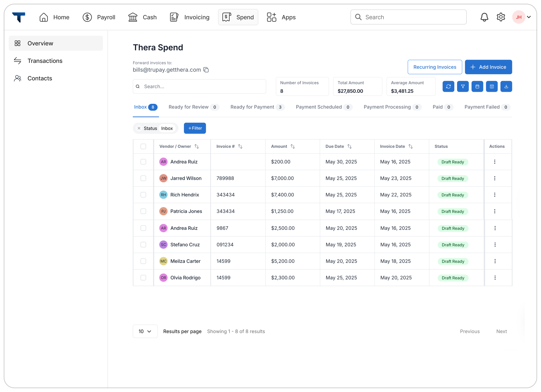Click the Add Invoice button
This screenshot has width=541, height=392.
488,67
